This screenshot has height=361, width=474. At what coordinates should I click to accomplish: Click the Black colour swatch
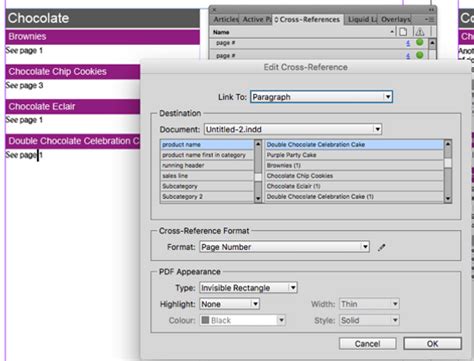point(205,320)
